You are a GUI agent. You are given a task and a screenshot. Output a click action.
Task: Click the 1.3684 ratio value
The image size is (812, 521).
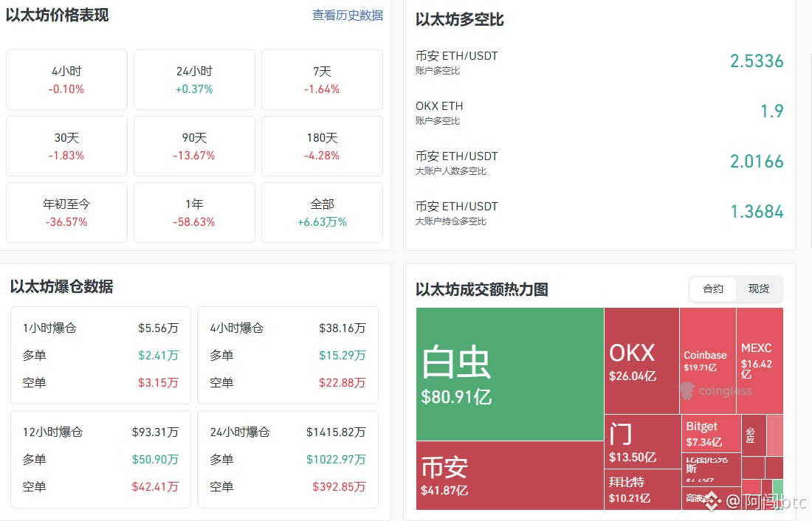[757, 212]
